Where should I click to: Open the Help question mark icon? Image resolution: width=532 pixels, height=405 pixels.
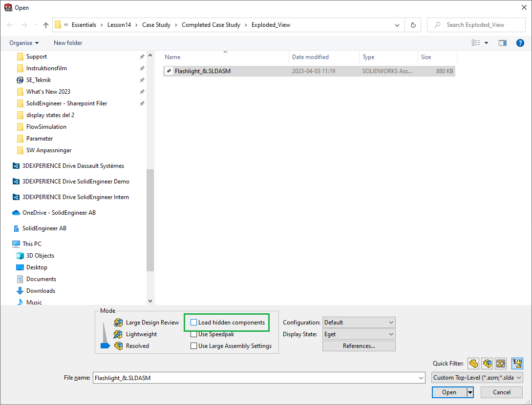520,43
